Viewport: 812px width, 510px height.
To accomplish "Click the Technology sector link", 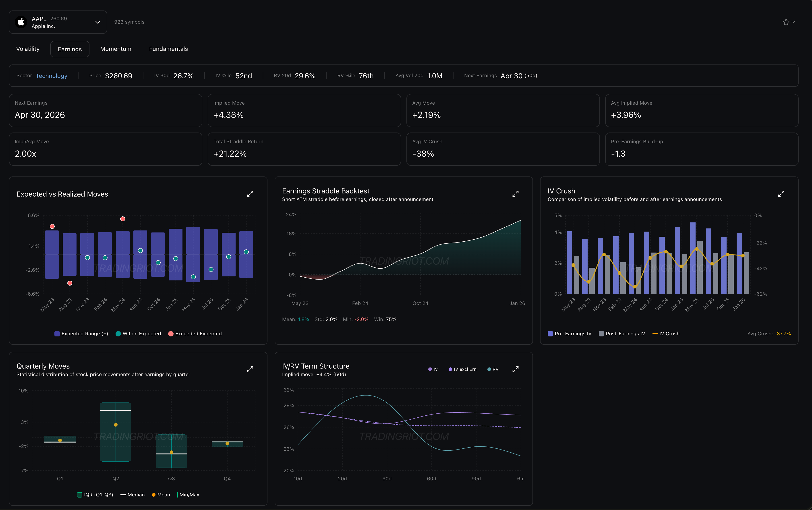I will (x=52, y=76).
